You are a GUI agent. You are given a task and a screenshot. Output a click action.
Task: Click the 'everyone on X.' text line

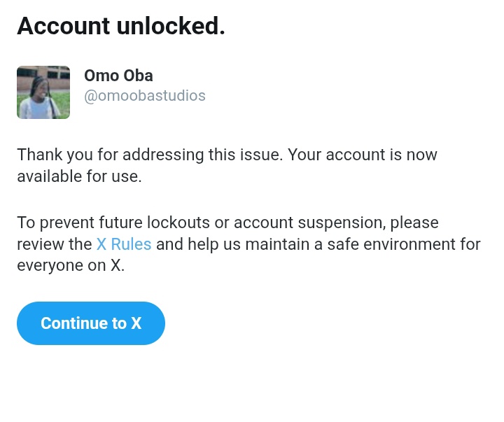71,266
